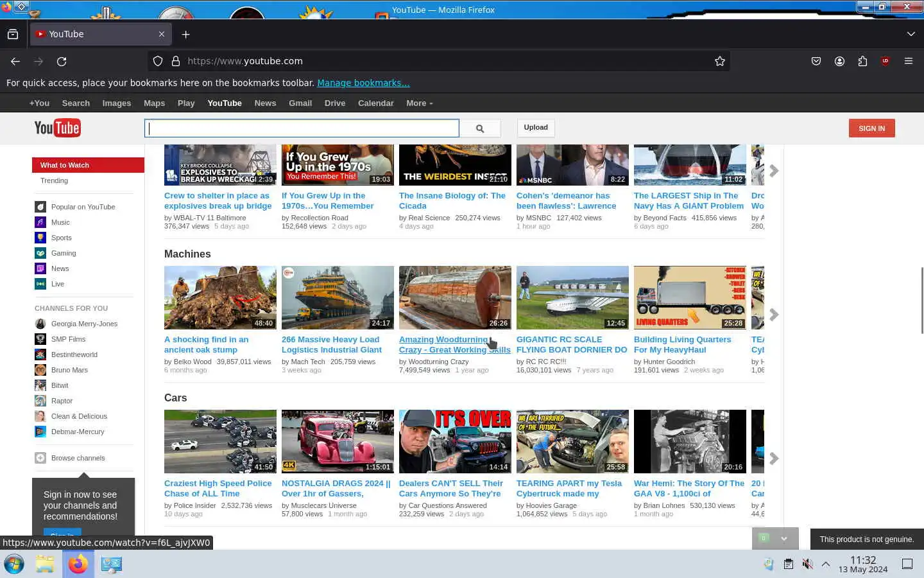924x578 pixels.
Task: Open Calendar in the top bar
Action: coord(375,103)
